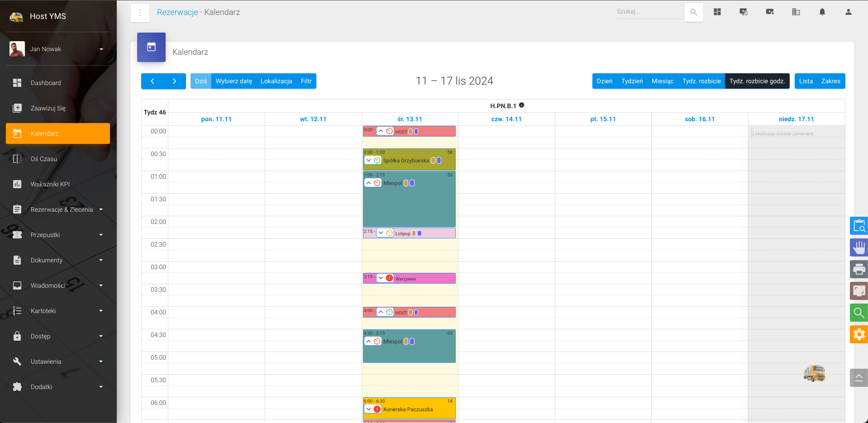Click the green magnifier search button
The image size is (868, 423).
coord(858,313)
